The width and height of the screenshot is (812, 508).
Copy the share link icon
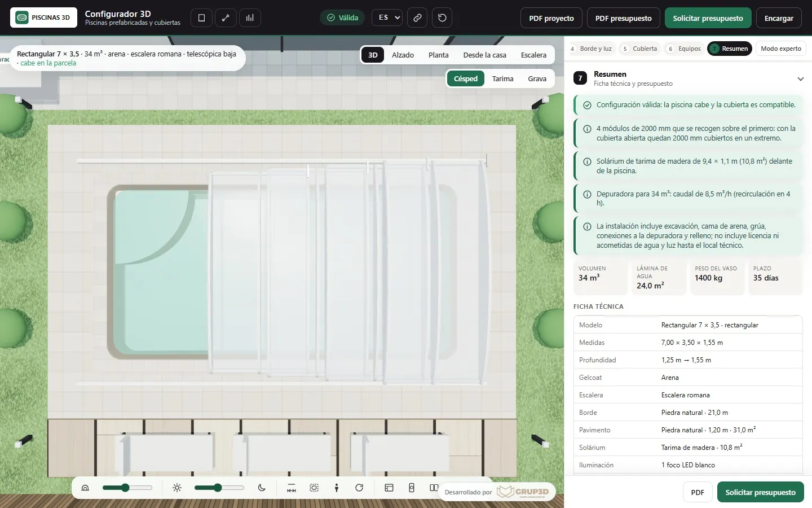pos(417,18)
